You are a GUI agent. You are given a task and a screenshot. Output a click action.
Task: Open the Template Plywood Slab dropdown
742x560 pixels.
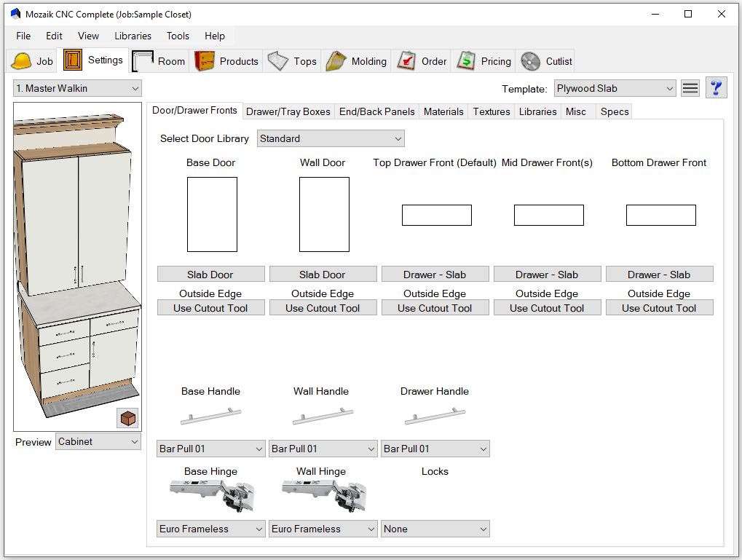pos(615,88)
